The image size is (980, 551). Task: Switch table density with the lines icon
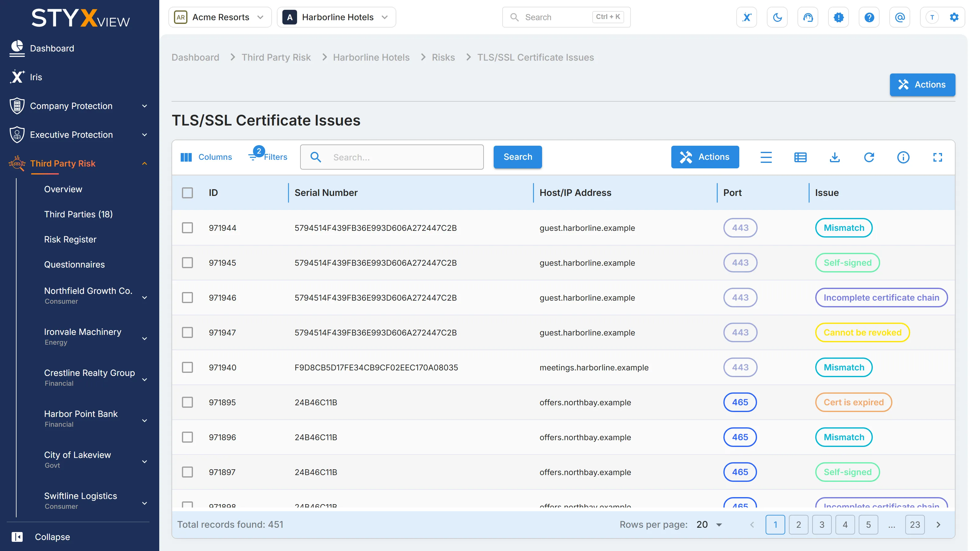click(766, 157)
